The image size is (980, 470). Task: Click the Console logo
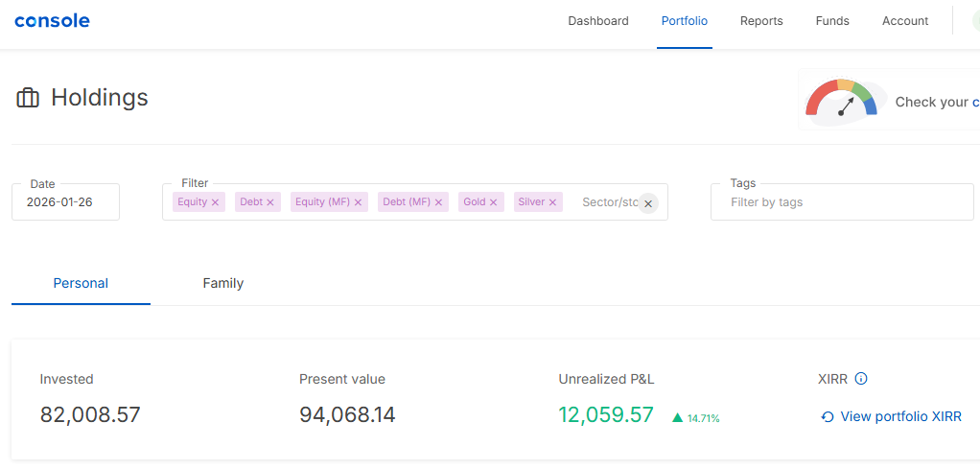point(52,20)
